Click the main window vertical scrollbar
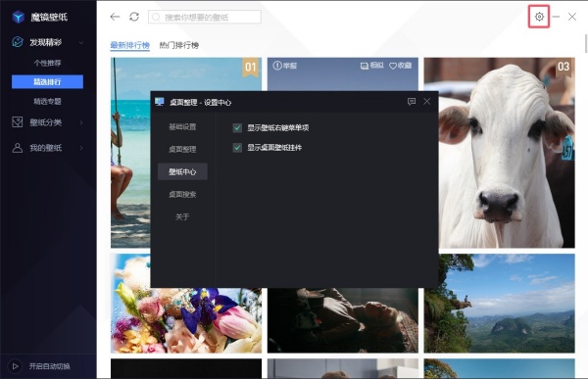Viewport: 588px width, 379px height. [x=586, y=43]
